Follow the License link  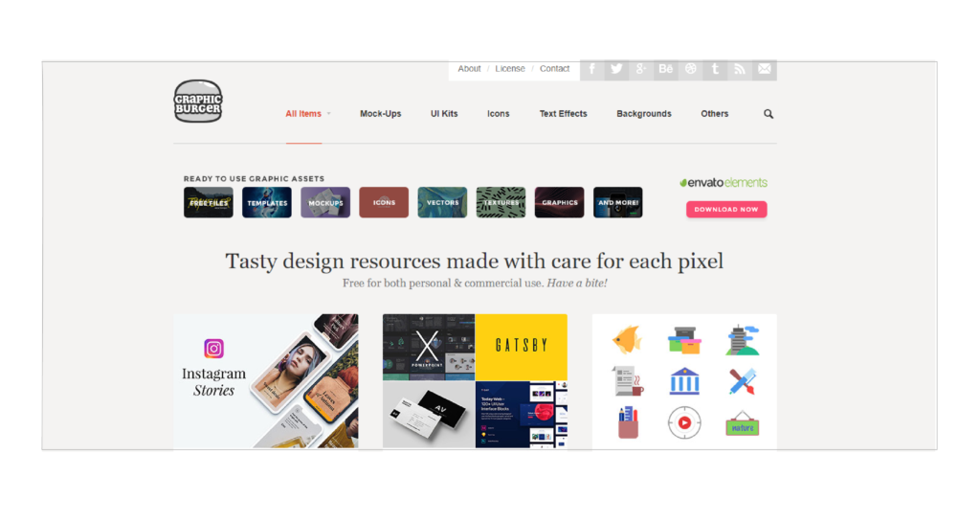[x=510, y=69]
